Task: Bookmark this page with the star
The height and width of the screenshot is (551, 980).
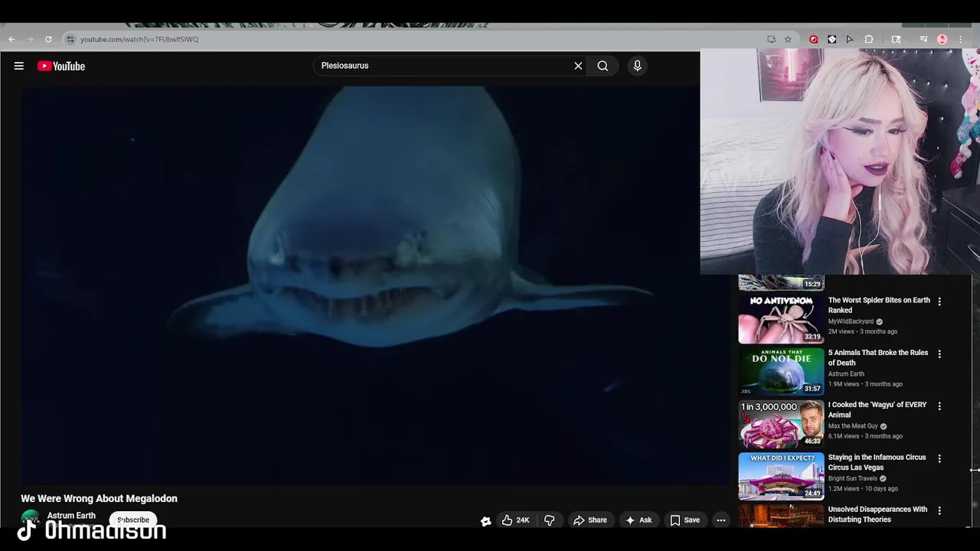Action: point(788,39)
